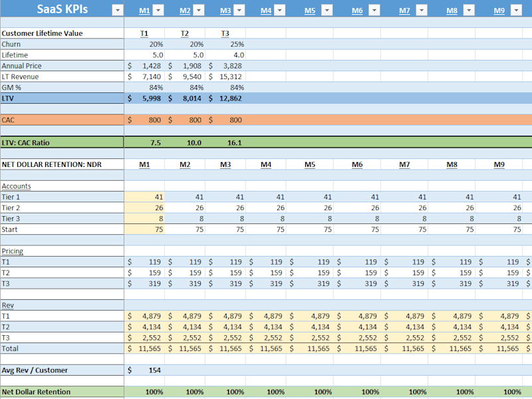Select the 1,428 annual price cell
532x399 pixels.
point(144,66)
